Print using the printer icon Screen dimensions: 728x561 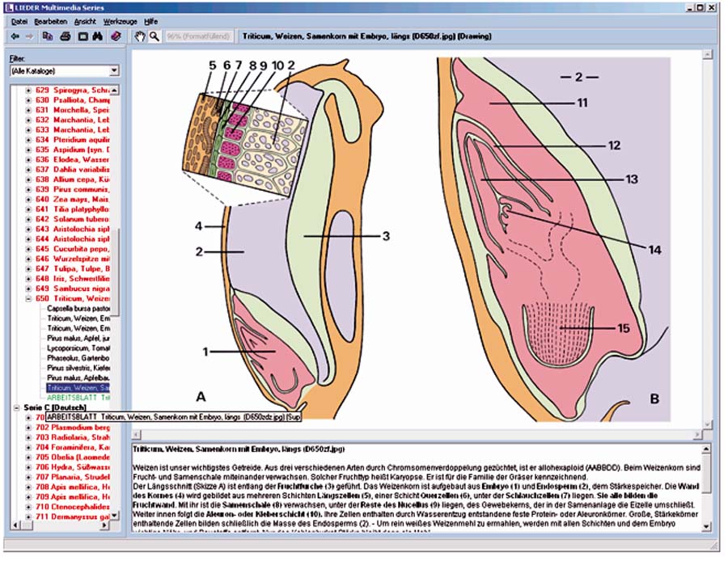pos(66,36)
